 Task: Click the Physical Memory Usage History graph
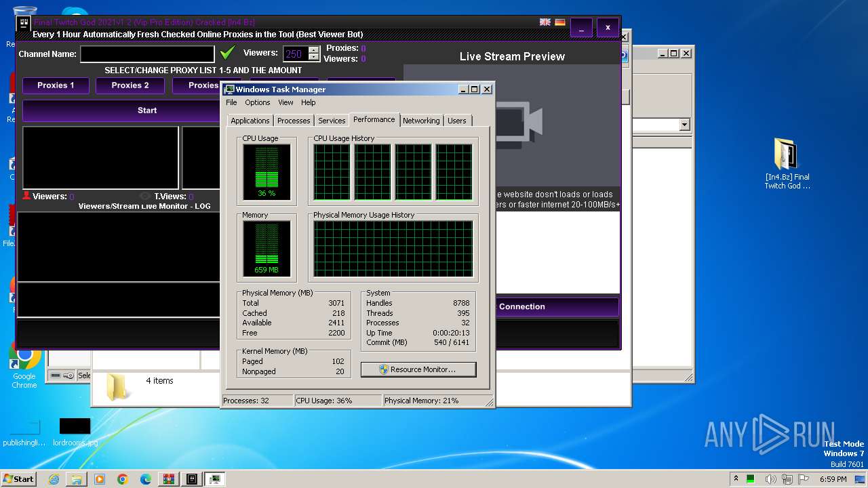click(393, 249)
